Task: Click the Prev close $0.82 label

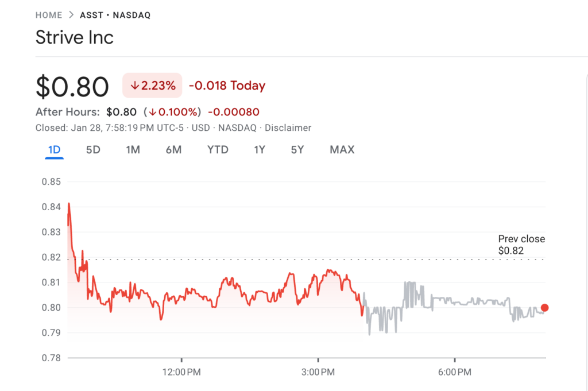Action: 521,245
